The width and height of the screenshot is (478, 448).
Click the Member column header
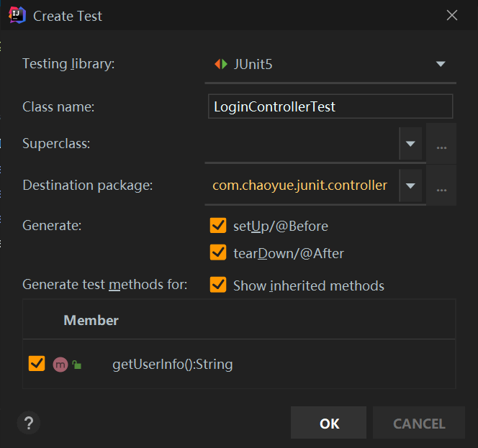coord(91,320)
